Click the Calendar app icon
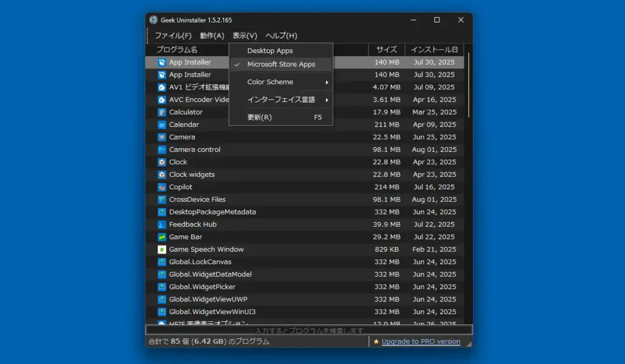Screen dimensions: 625x364 162,124
